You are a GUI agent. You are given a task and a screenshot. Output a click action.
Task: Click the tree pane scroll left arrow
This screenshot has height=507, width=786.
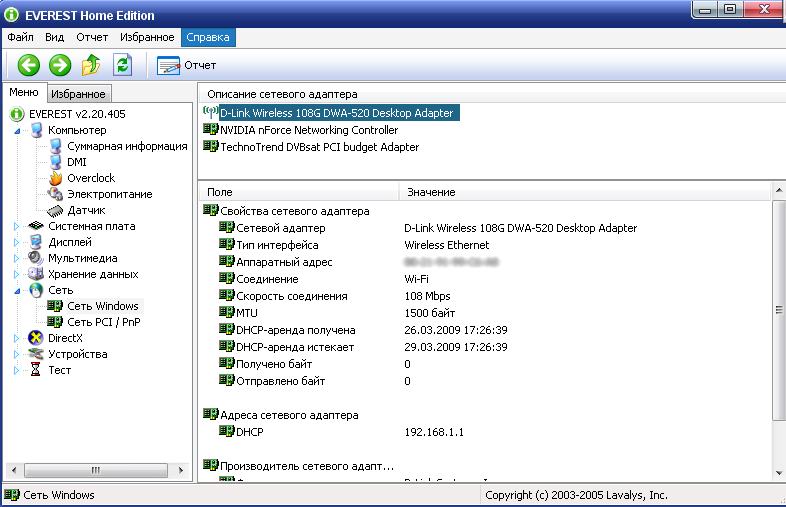click(14, 470)
